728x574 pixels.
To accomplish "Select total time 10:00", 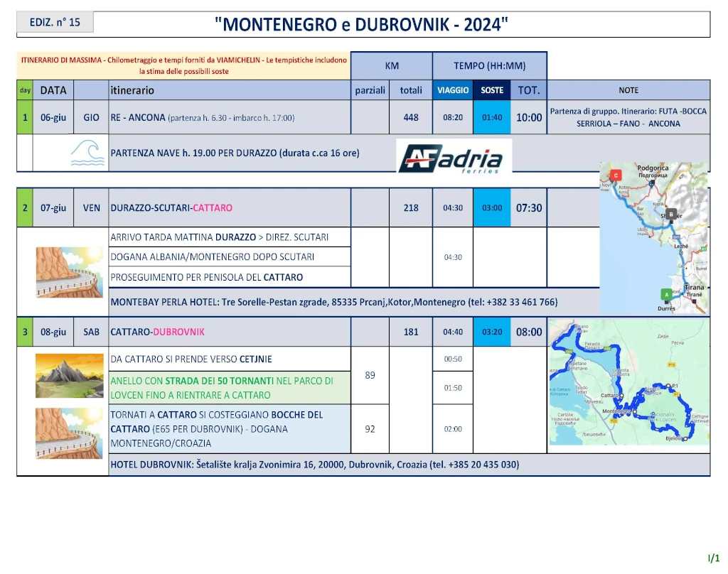I will [529, 117].
